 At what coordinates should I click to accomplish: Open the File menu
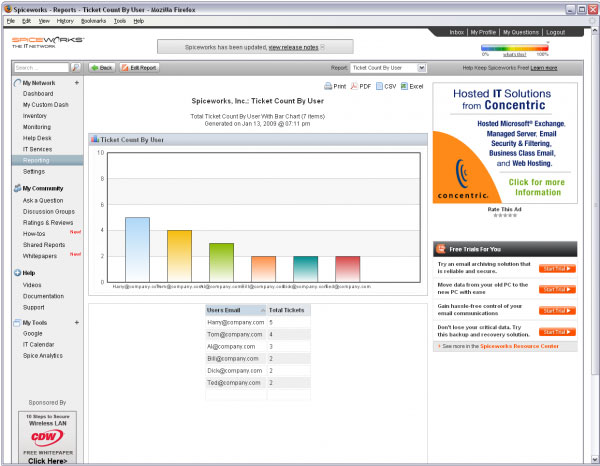tap(11, 21)
